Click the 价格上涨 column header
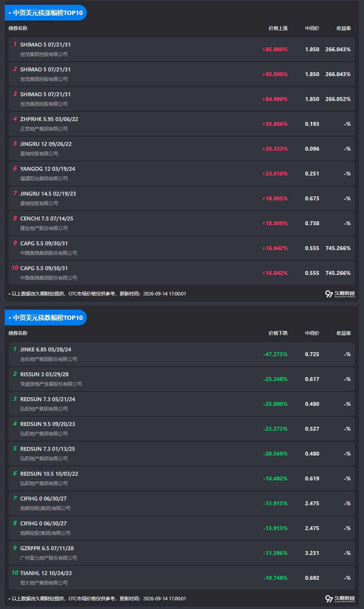 [x=278, y=28]
